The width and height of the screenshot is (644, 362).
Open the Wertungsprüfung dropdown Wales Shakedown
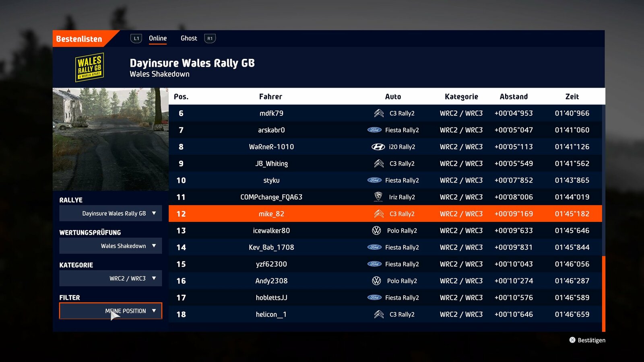coord(111,246)
